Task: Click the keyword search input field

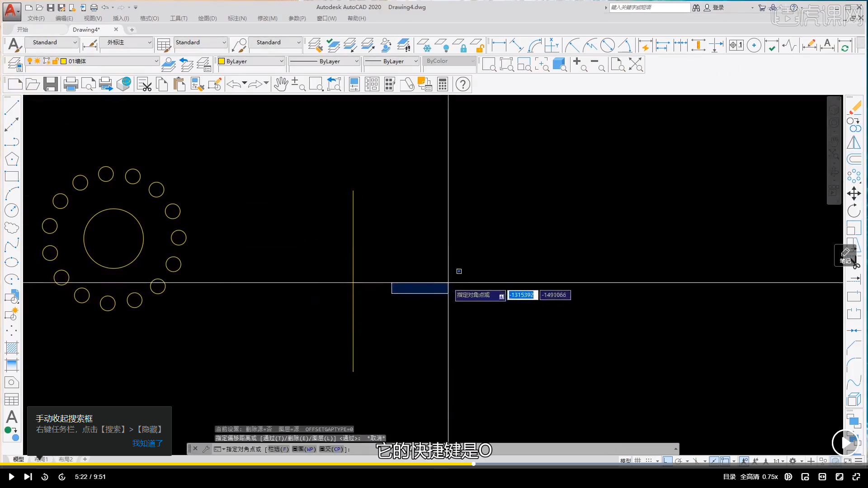Action: (650, 7)
